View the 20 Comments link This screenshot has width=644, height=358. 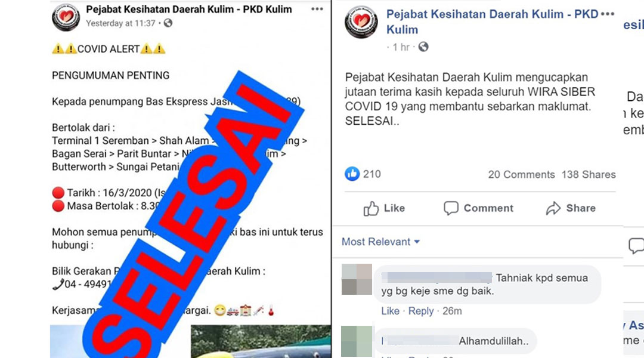click(521, 174)
